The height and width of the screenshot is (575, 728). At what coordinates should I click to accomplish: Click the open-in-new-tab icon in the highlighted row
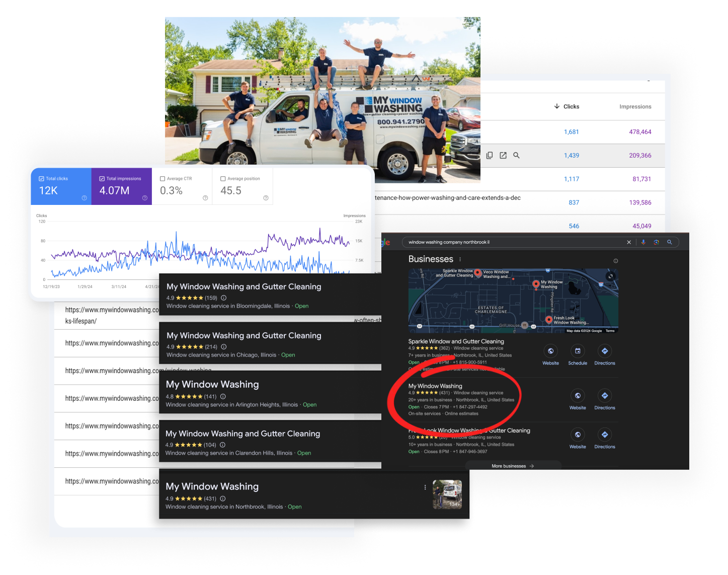click(x=503, y=156)
